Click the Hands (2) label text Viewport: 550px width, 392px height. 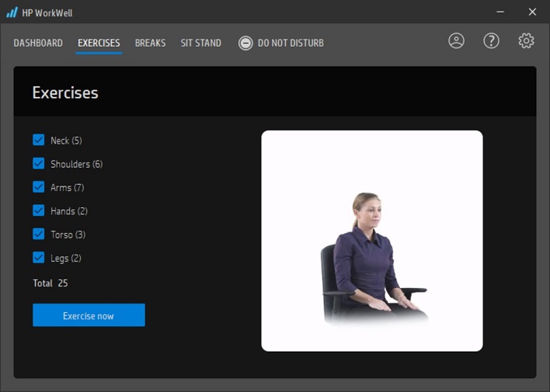[x=69, y=211]
